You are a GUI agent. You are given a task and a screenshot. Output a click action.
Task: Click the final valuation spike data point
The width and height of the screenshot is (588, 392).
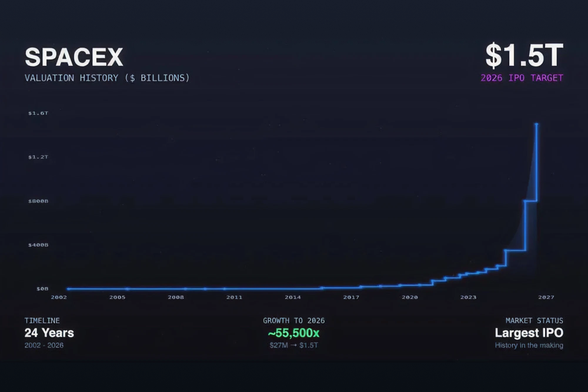click(x=536, y=124)
